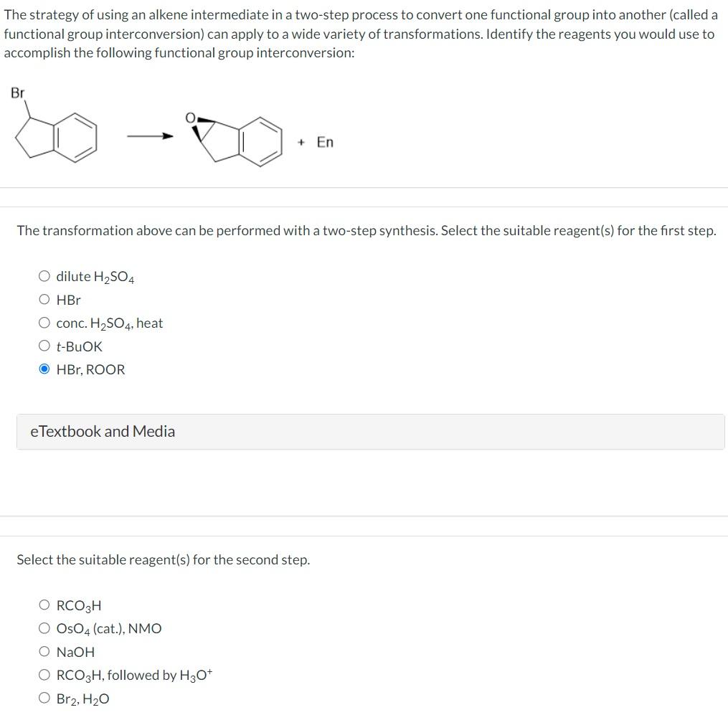Click the bromide starting material structure
The image size is (728, 715).
(x=57, y=135)
